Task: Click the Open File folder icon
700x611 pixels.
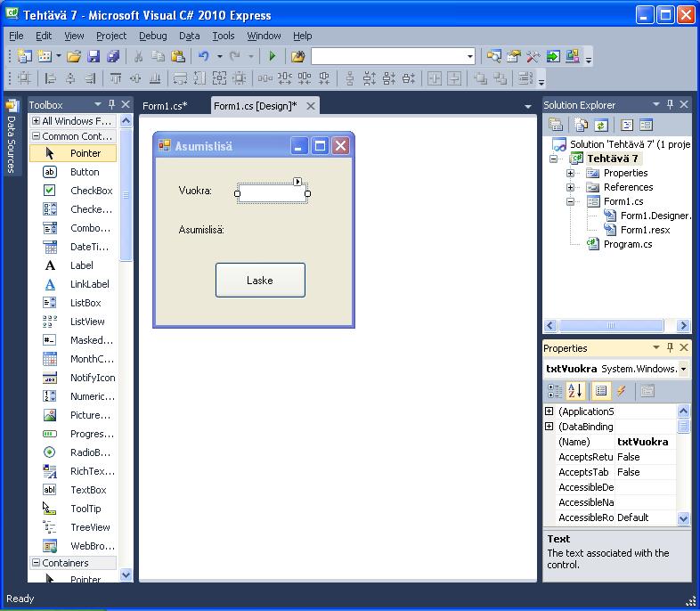Action: click(74, 56)
